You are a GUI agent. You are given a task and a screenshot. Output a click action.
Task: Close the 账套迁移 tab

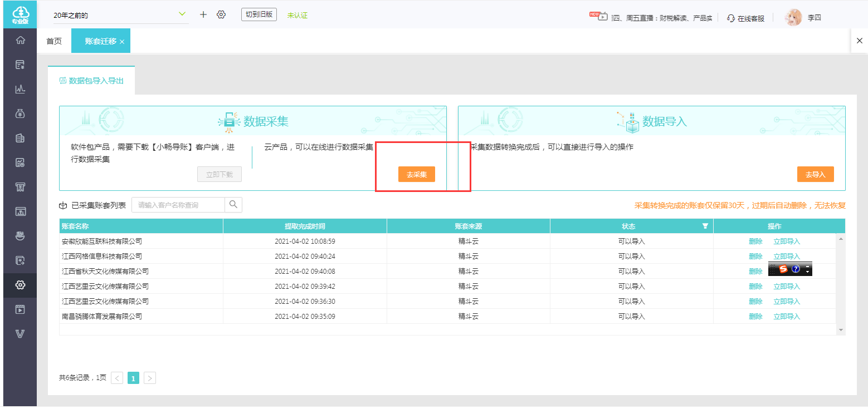click(x=122, y=42)
